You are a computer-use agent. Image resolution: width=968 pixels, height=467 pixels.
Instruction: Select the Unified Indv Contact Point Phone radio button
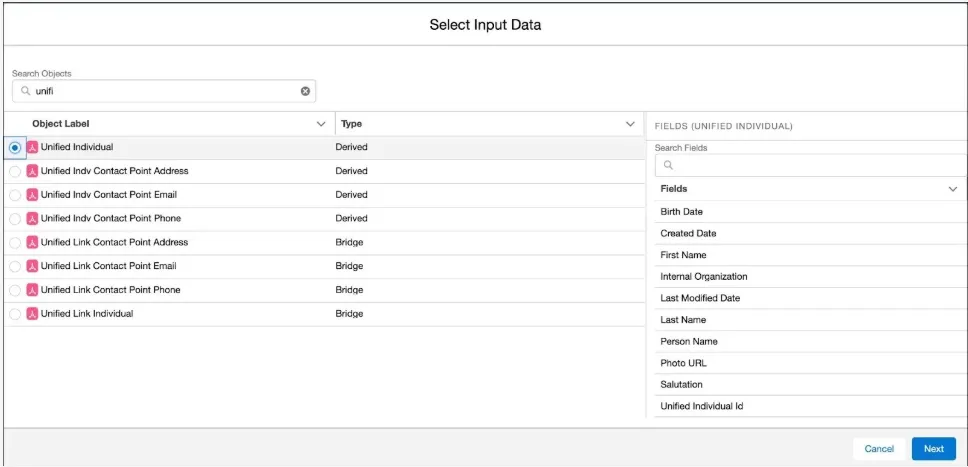click(x=15, y=219)
